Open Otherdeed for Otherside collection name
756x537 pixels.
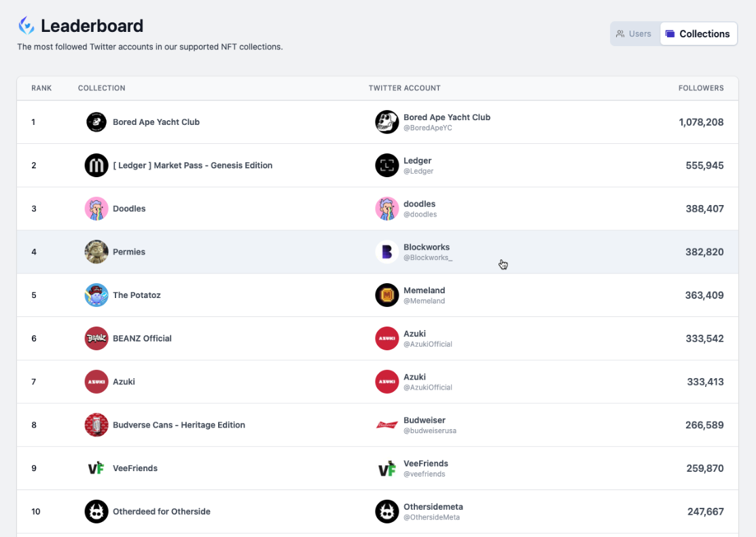point(162,511)
